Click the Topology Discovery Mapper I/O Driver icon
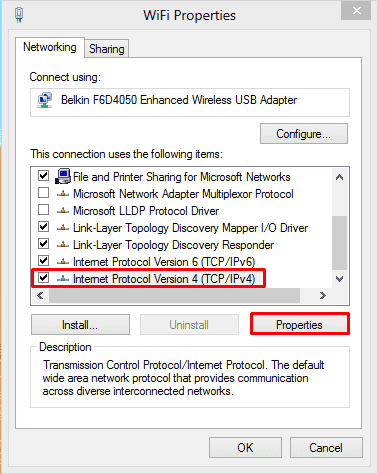 pos(63,228)
